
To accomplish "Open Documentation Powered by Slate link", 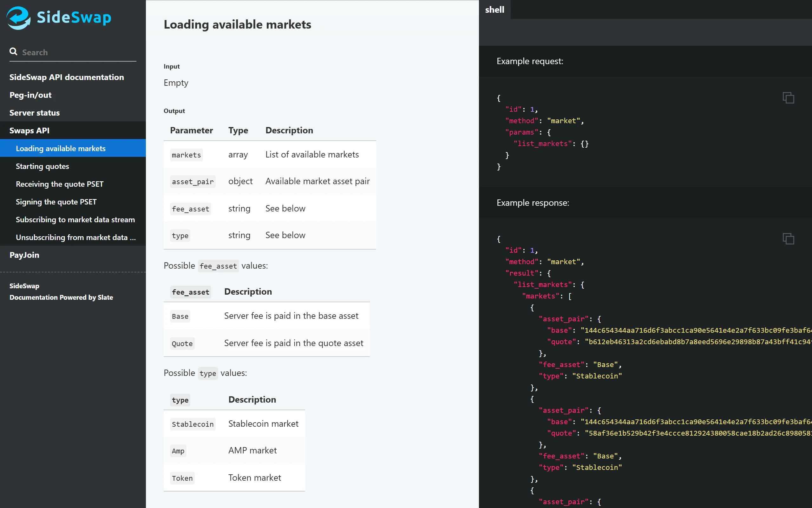I will click(x=61, y=297).
